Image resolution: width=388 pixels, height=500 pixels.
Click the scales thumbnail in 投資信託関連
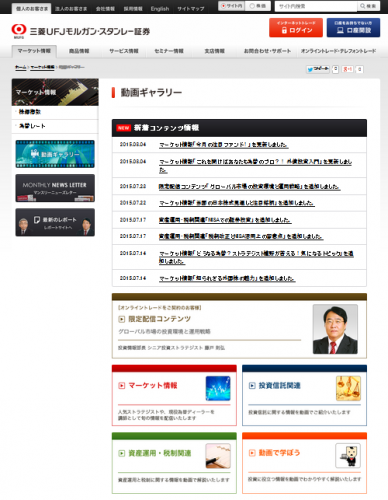click(348, 388)
